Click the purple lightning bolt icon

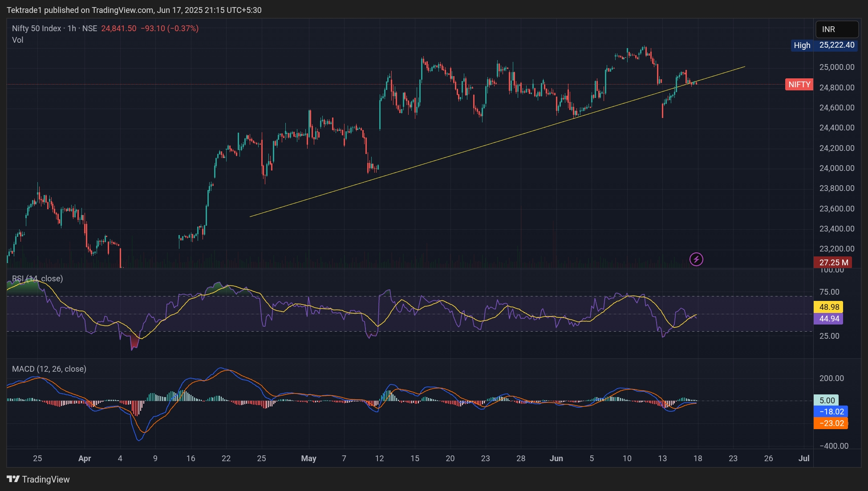point(696,259)
